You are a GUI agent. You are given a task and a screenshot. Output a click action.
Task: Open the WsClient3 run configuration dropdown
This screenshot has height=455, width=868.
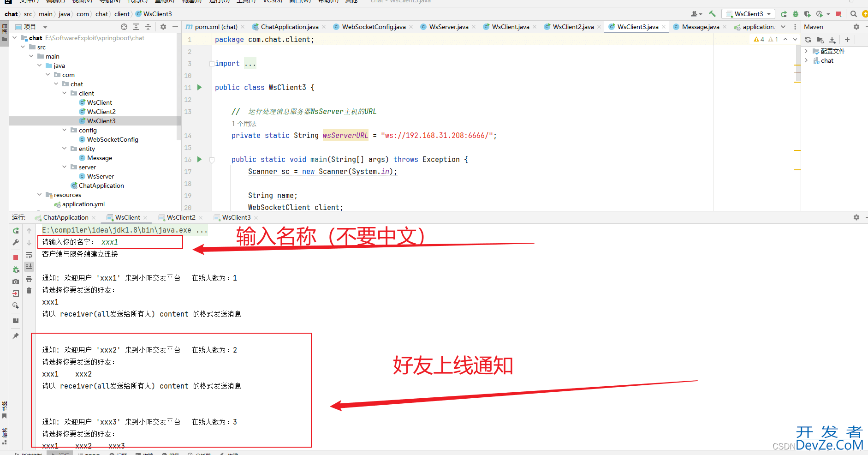pos(748,14)
